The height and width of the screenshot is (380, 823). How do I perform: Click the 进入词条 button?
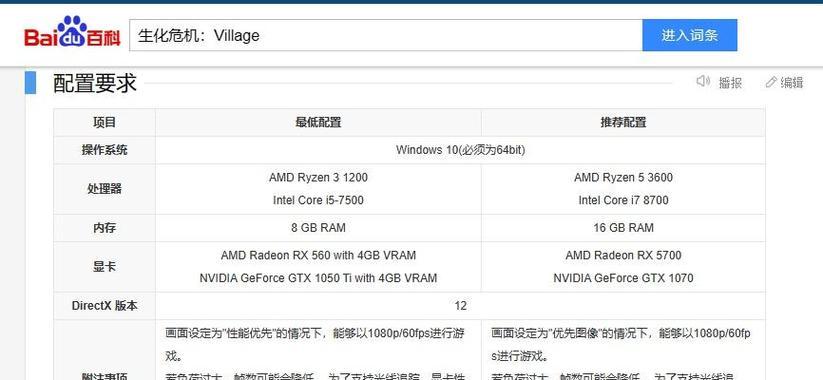point(689,35)
